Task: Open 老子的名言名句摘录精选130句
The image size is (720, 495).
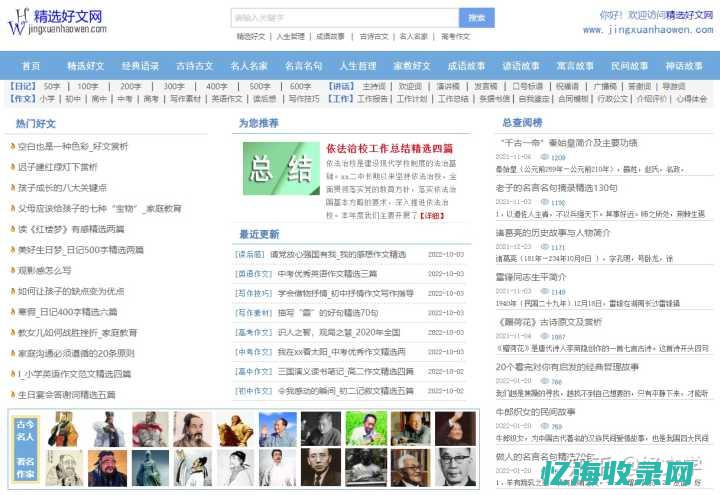Action: pos(556,188)
